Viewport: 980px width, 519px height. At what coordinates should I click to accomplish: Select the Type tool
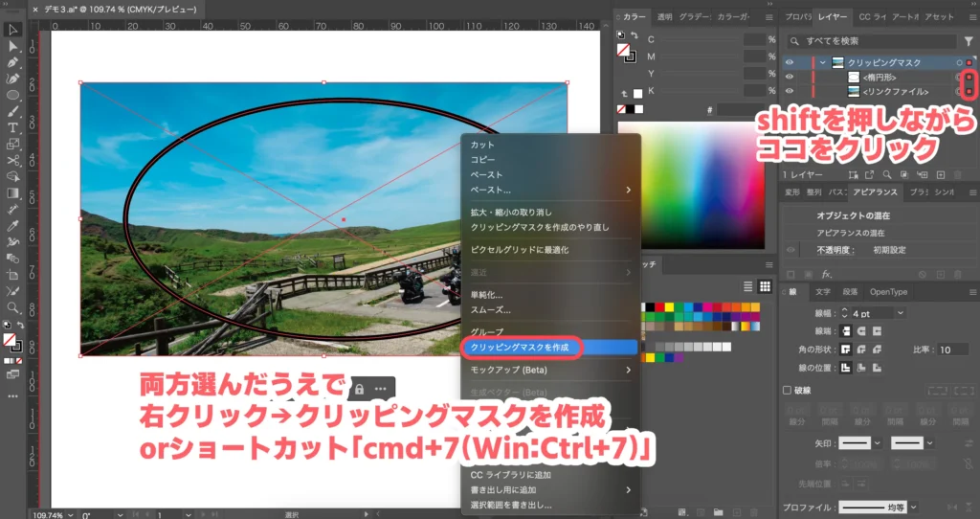(13, 127)
